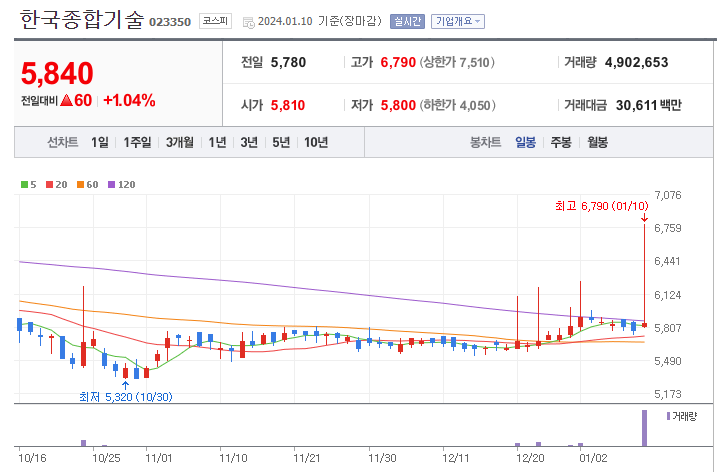Click the 시가 value 5,810
717x472 pixels.
(x=288, y=105)
